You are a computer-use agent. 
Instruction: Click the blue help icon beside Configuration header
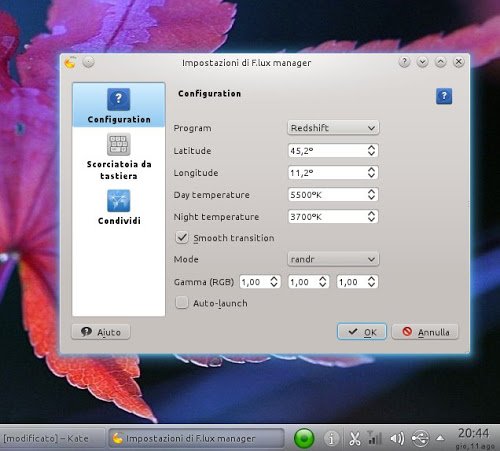click(444, 96)
